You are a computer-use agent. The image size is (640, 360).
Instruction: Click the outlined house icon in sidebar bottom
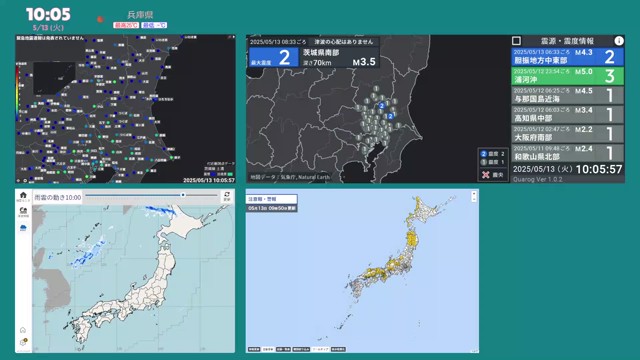(23, 330)
